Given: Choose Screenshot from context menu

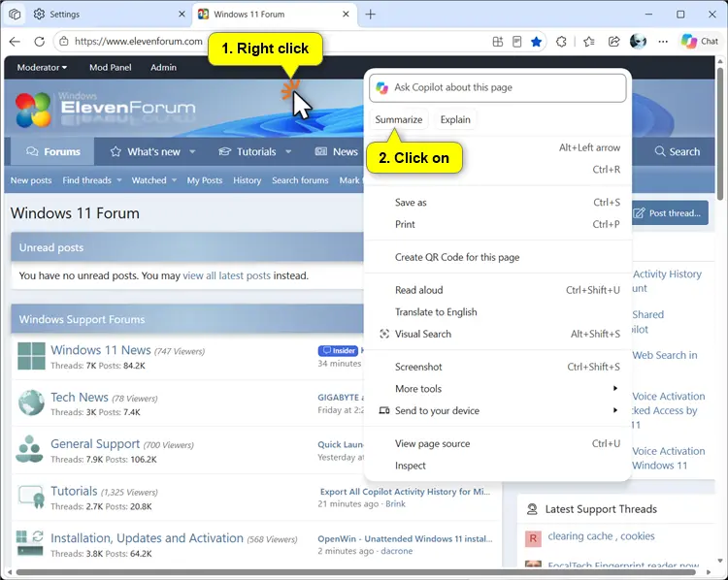Looking at the screenshot, I should [x=498, y=367].
